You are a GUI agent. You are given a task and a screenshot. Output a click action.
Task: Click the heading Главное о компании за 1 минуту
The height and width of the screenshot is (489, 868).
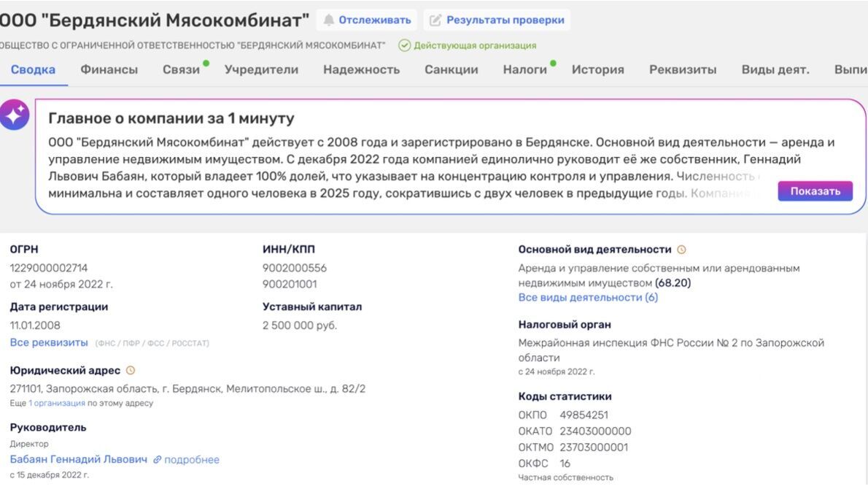[171, 118]
